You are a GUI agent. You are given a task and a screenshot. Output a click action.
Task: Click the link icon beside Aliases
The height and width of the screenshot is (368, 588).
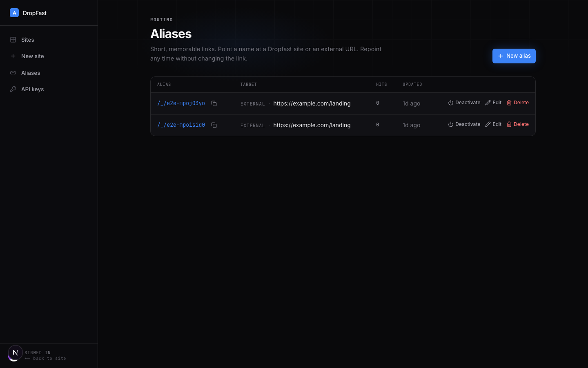pyautogui.click(x=13, y=73)
